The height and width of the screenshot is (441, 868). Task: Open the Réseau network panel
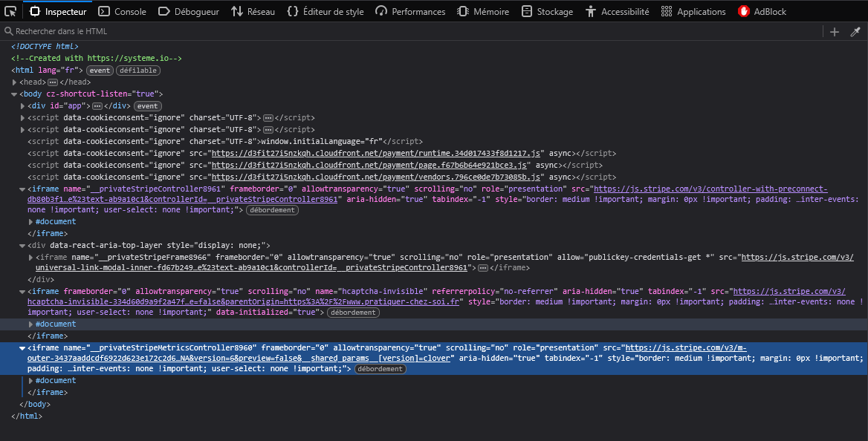click(x=253, y=11)
